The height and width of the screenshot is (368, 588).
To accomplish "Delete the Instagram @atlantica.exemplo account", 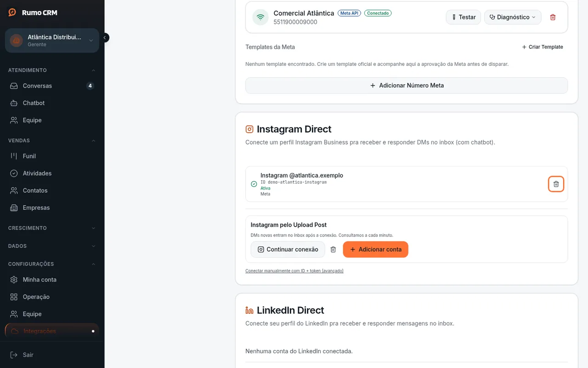I will 556,184.
